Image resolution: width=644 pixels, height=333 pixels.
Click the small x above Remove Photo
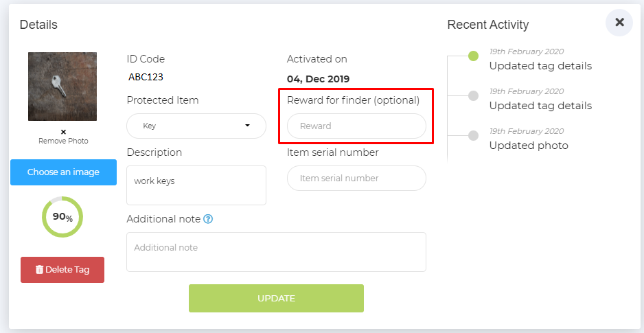(63, 131)
